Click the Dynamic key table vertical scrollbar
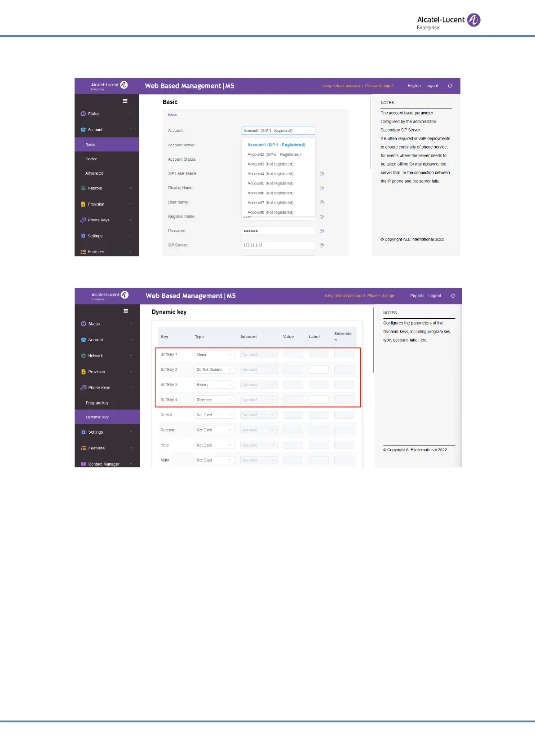535x756 pixels. pos(373,340)
